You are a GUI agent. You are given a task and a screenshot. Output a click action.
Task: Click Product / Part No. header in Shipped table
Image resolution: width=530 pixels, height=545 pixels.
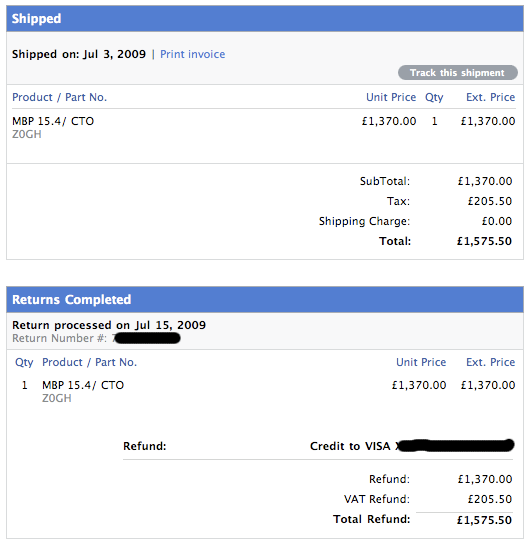59,97
